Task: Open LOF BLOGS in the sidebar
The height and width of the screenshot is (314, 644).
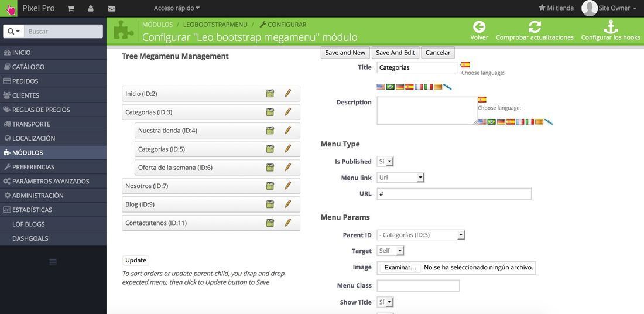Action: click(x=53, y=224)
